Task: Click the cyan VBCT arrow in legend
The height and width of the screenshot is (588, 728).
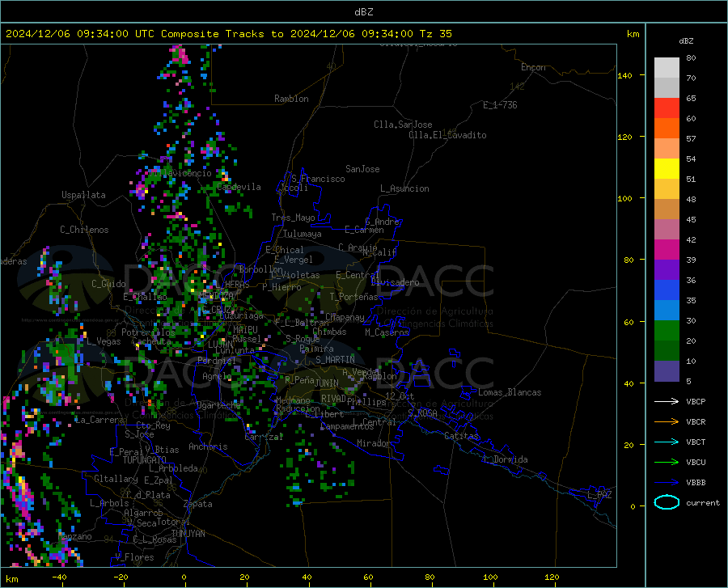Action: click(667, 442)
